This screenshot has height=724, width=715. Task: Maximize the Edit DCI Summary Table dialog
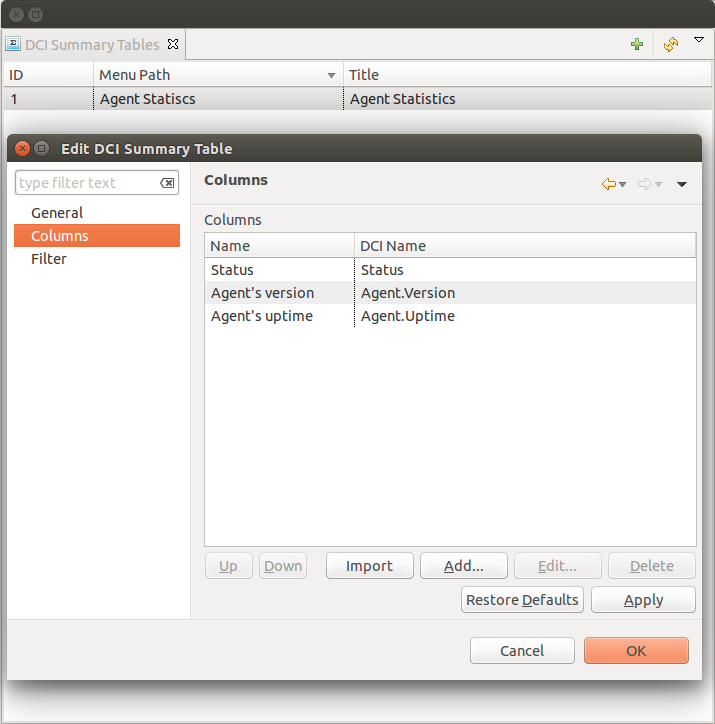(42, 149)
